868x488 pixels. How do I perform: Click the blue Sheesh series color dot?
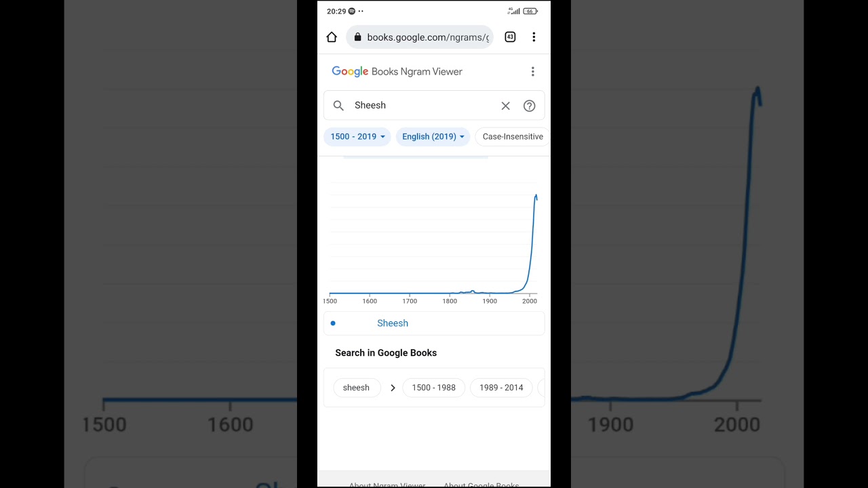click(333, 323)
